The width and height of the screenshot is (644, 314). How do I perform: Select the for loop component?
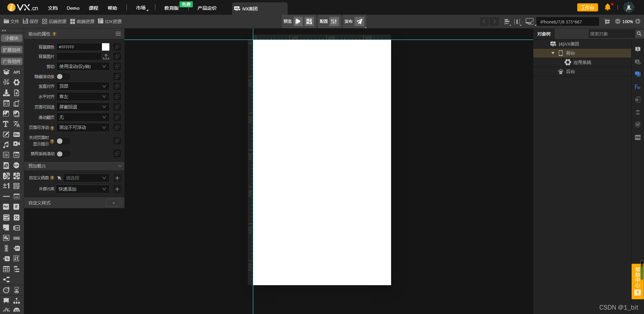(6, 207)
